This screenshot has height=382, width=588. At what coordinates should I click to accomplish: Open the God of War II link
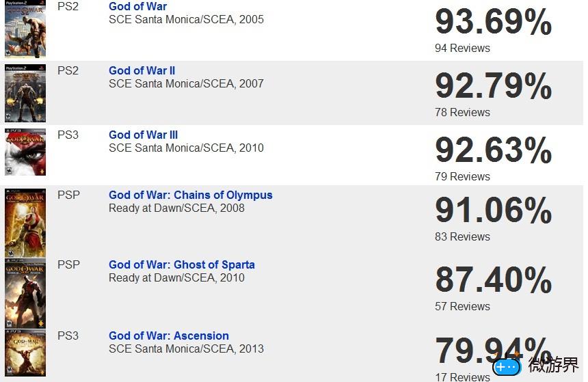[142, 70]
